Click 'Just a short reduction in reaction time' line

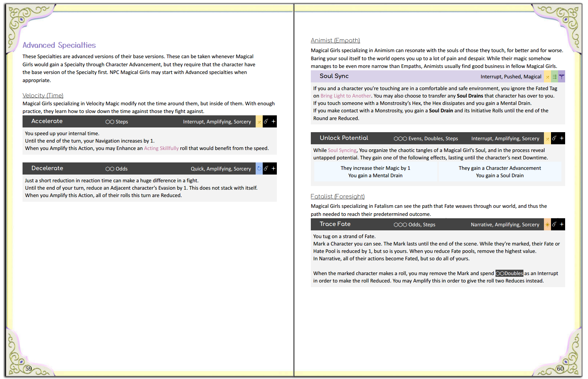(x=112, y=181)
